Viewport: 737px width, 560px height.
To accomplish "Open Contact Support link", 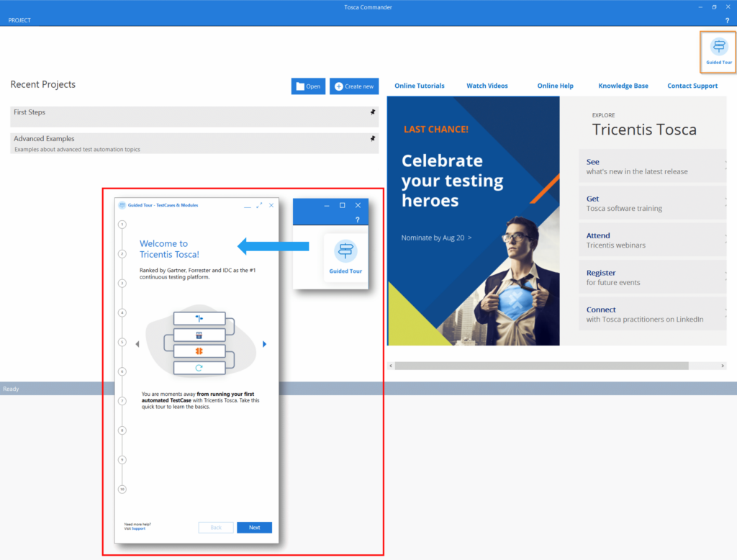I will pos(692,86).
